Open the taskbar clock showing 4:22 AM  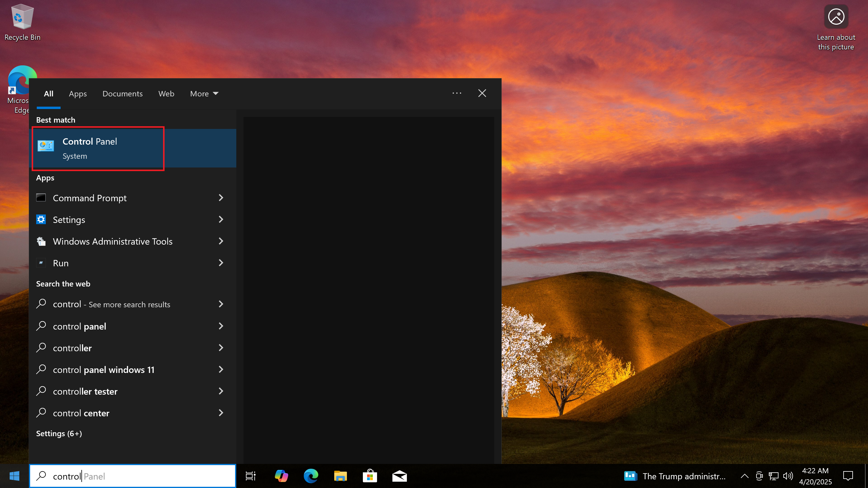click(x=816, y=476)
